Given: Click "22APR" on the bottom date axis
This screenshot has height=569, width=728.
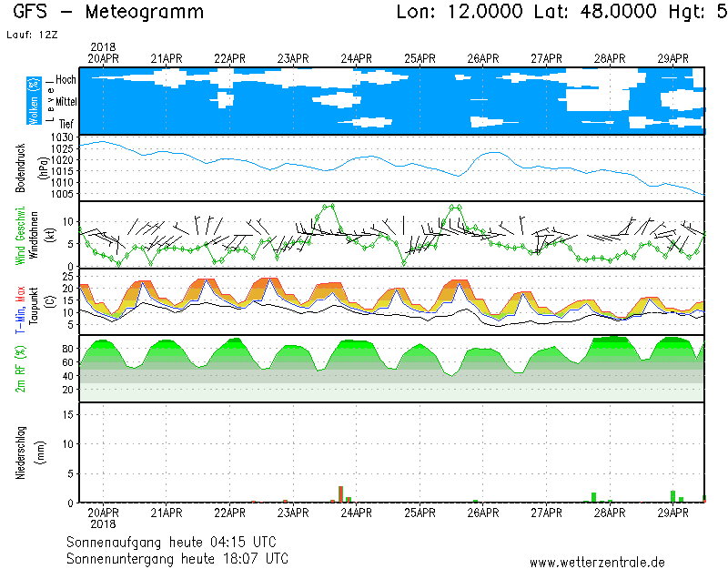Looking at the screenshot, I should [x=230, y=513].
